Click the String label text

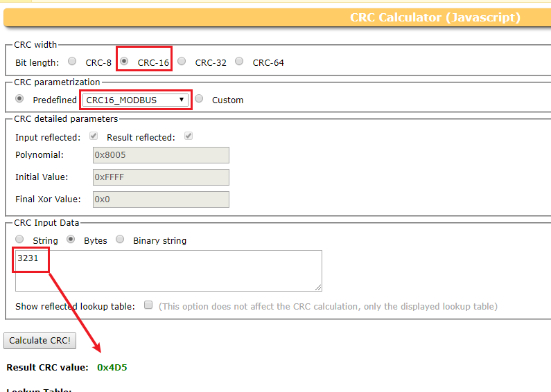click(45, 240)
